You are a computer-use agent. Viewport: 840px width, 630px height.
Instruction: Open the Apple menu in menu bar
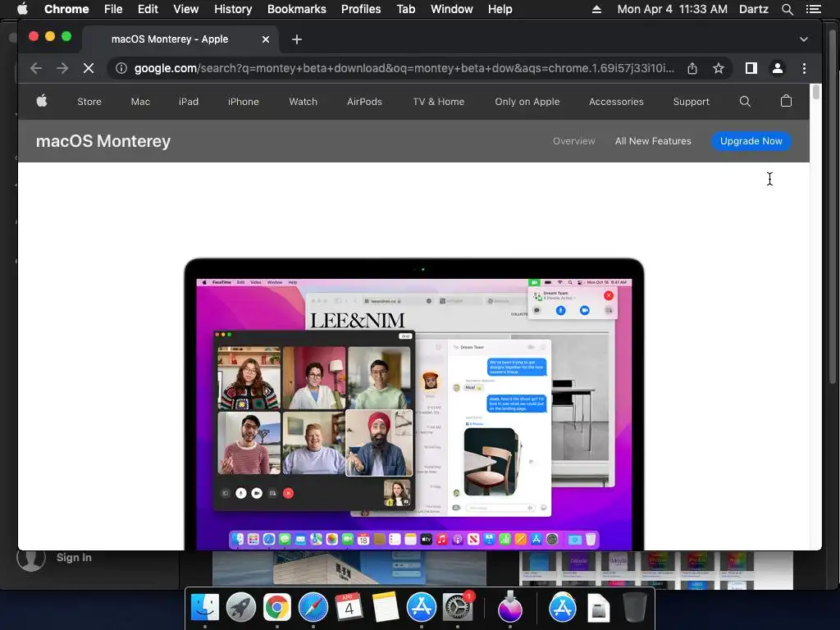point(22,9)
